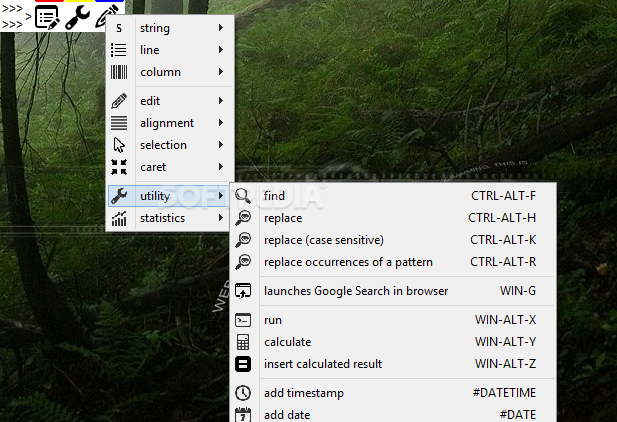Click the pencil toolbar icon at top
This screenshot has height=422, width=617.
pyautogui.click(x=107, y=16)
